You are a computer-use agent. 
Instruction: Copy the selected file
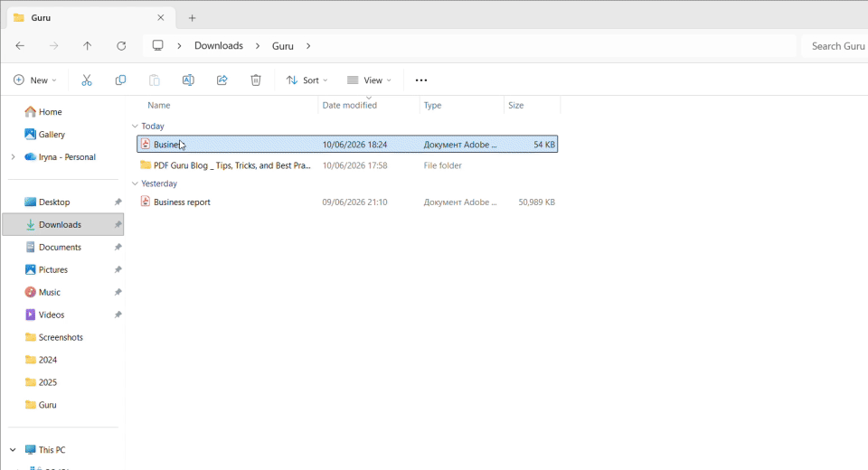point(120,80)
